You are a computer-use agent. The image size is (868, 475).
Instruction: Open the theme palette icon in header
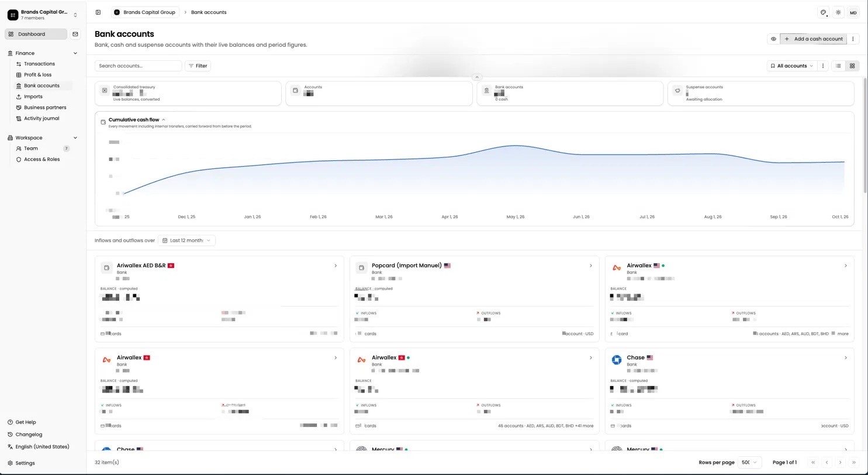coord(823,12)
